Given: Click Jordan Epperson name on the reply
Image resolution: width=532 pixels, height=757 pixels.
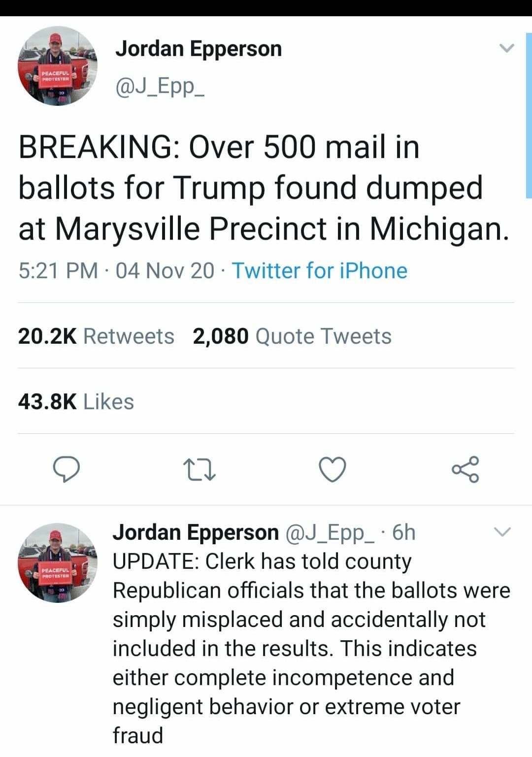Looking at the screenshot, I should click(196, 532).
